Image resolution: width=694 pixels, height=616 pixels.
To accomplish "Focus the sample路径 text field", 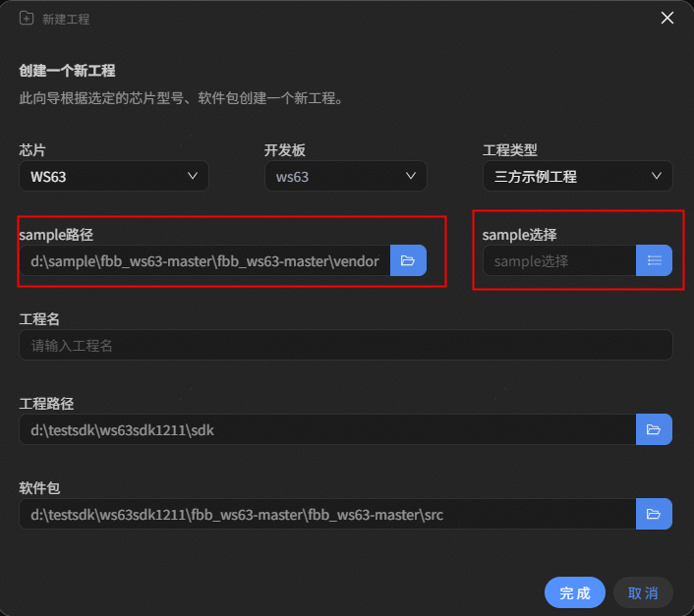I will point(204,261).
